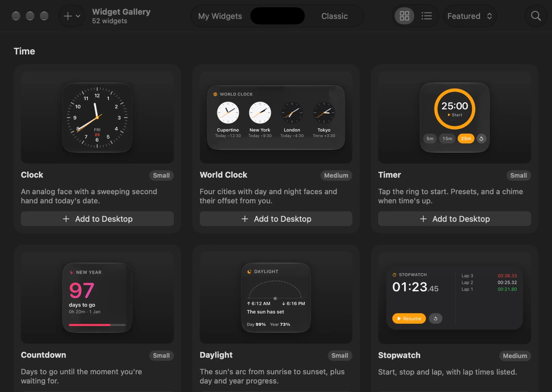Add the Clock widget to desktop

pos(97,219)
